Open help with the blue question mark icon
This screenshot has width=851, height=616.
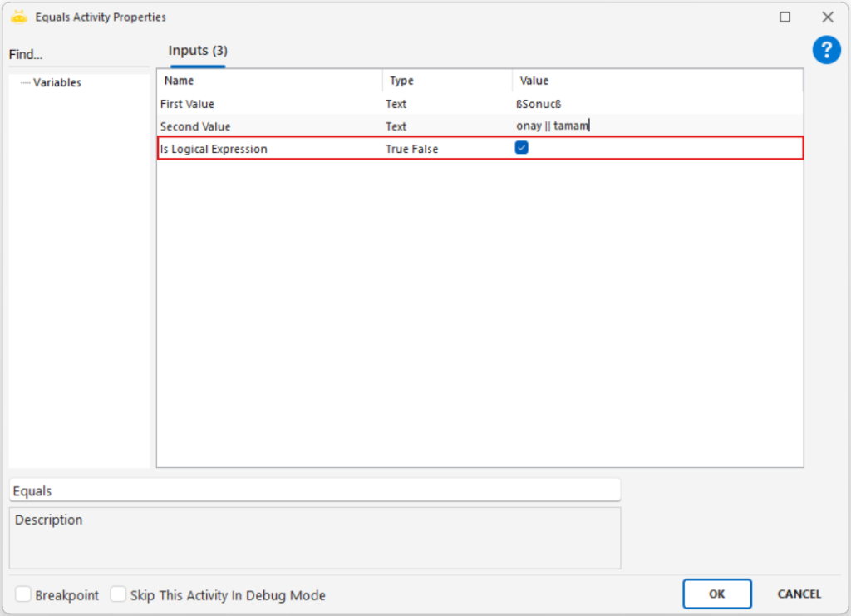point(826,50)
